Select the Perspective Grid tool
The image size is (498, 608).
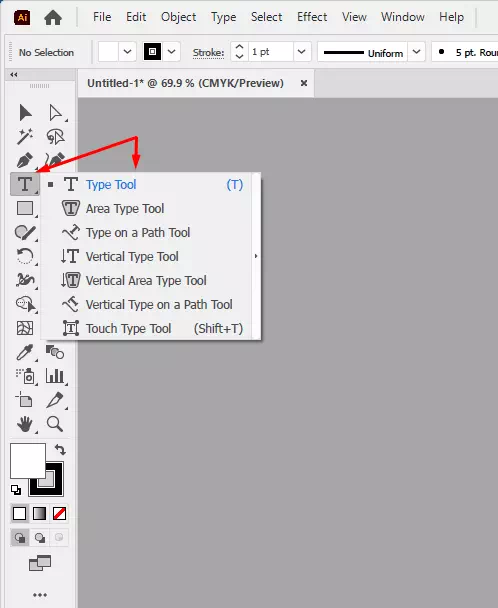(25, 328)
